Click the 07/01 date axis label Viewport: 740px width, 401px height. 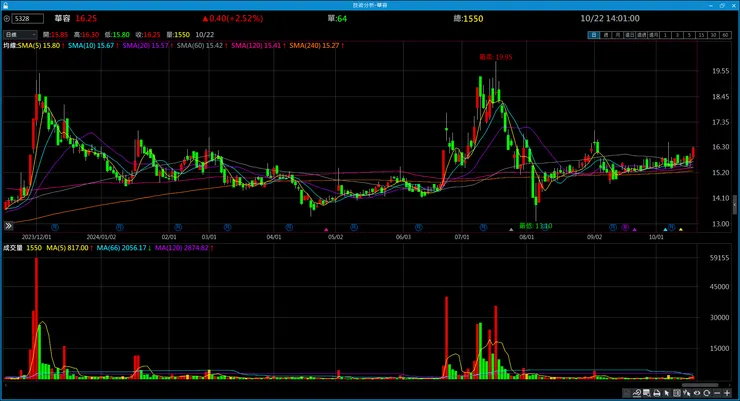pyautogui.click(x=462, y=237)
